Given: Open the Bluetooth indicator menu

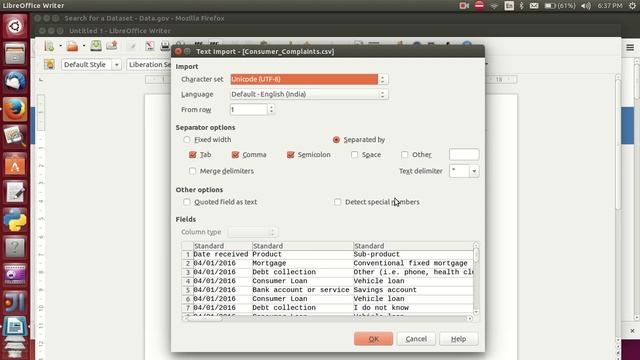Looking at the screenshot, I should pos(522,6).
